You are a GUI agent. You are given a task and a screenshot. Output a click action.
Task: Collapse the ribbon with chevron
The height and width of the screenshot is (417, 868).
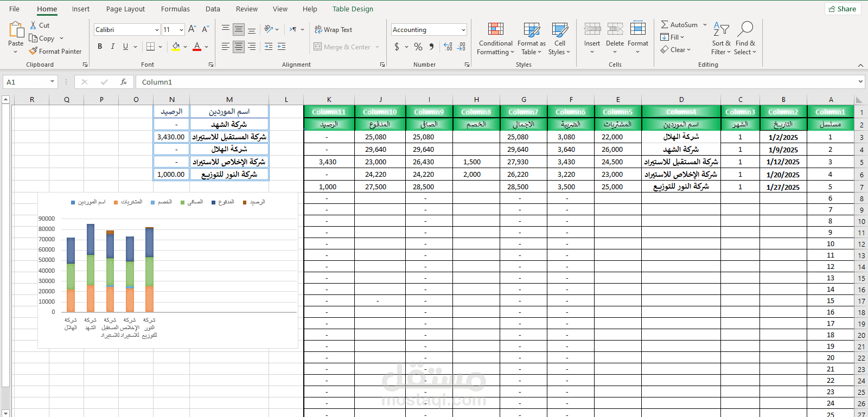(x=860, y=65)
